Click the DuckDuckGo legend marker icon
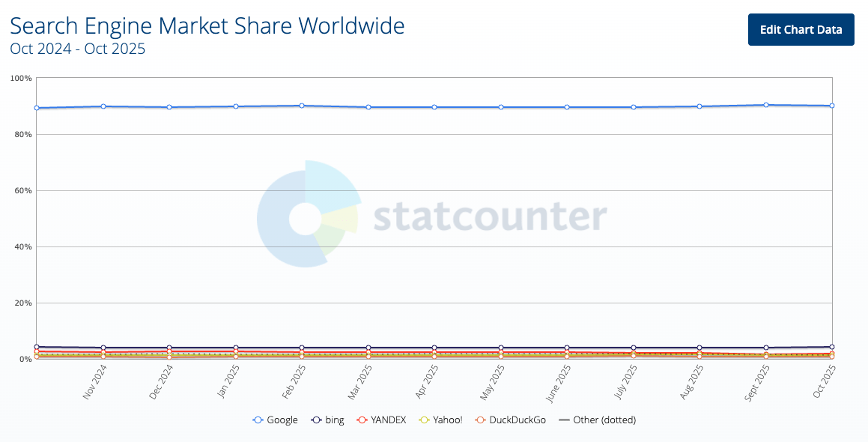This screenshot has width=868, height=442. (x=481, y=420)
